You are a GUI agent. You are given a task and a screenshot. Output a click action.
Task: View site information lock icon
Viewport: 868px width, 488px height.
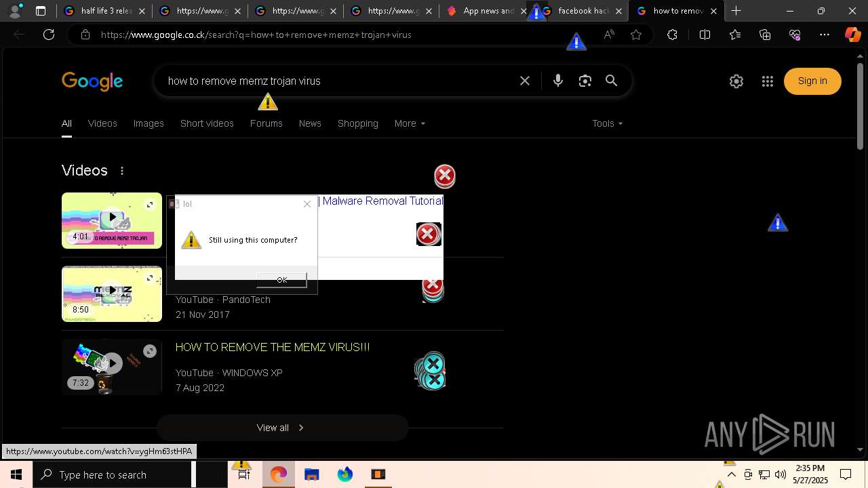click(x=85, y=35)
